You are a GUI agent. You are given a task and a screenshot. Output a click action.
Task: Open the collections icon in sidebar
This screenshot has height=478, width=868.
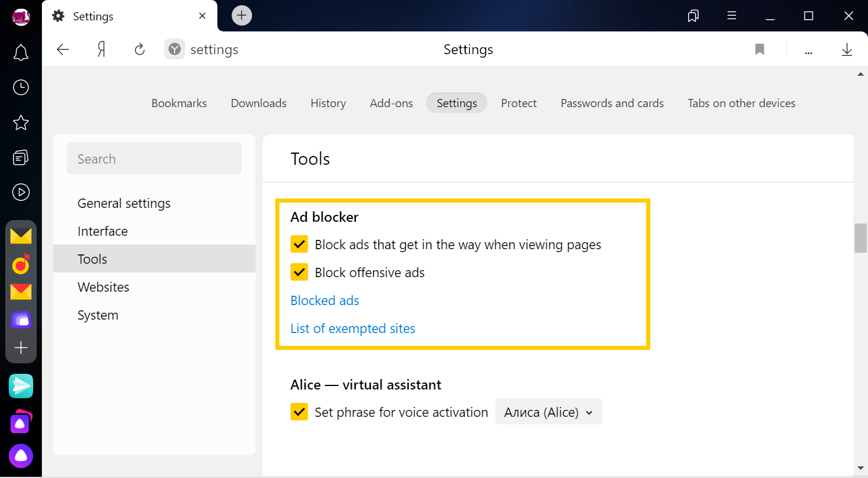[21, 157]
